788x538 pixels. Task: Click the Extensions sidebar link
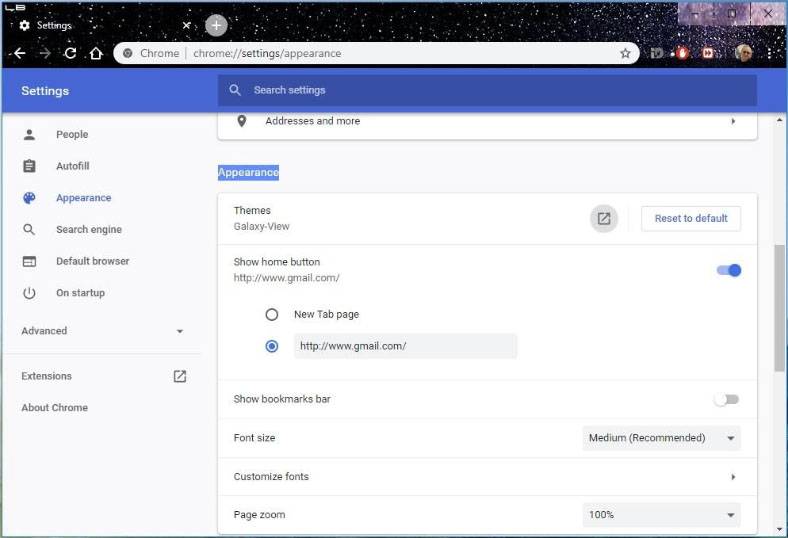(46, 376)
